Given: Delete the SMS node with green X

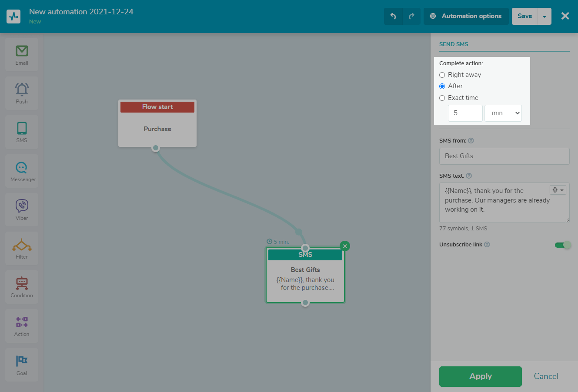Looking at the screenshot, I should 345,246.
